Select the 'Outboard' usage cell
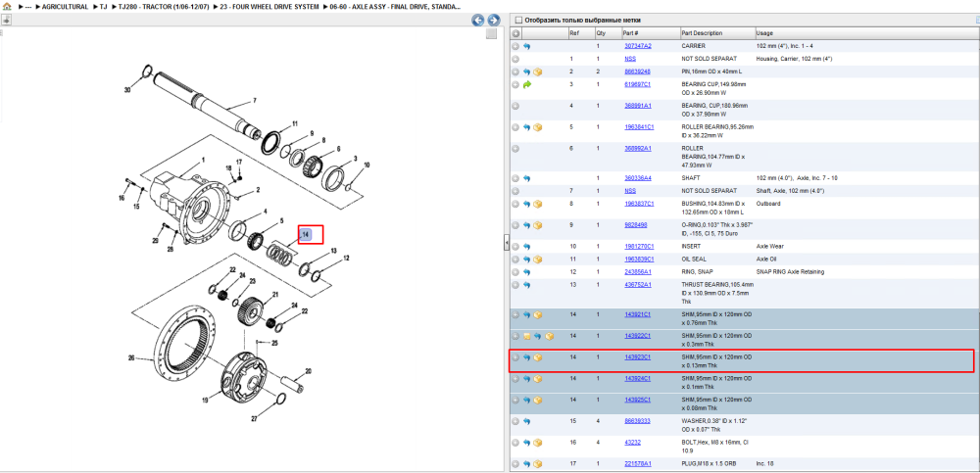 point(768,204)
